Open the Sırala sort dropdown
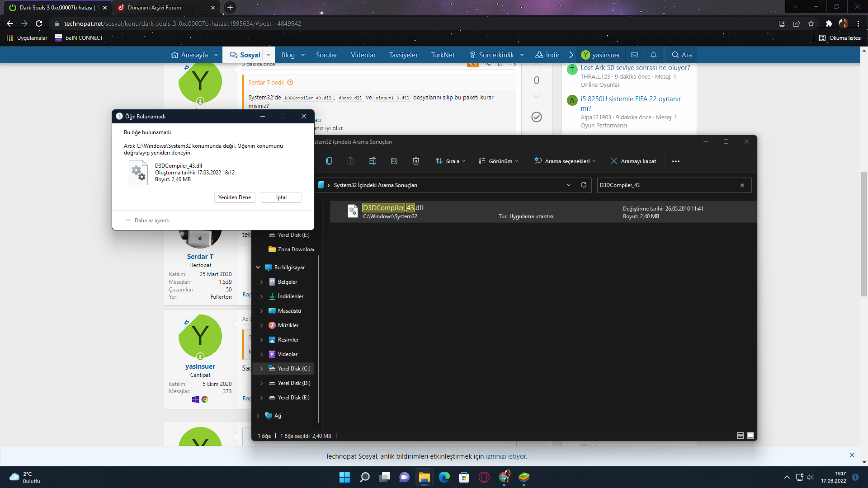 450,161
